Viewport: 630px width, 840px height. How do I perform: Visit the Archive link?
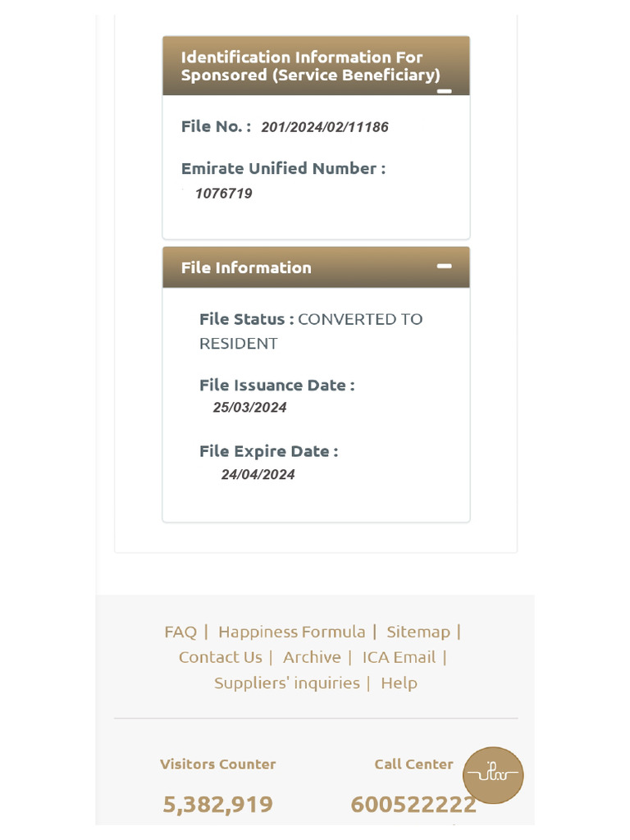tap(312, 657)
